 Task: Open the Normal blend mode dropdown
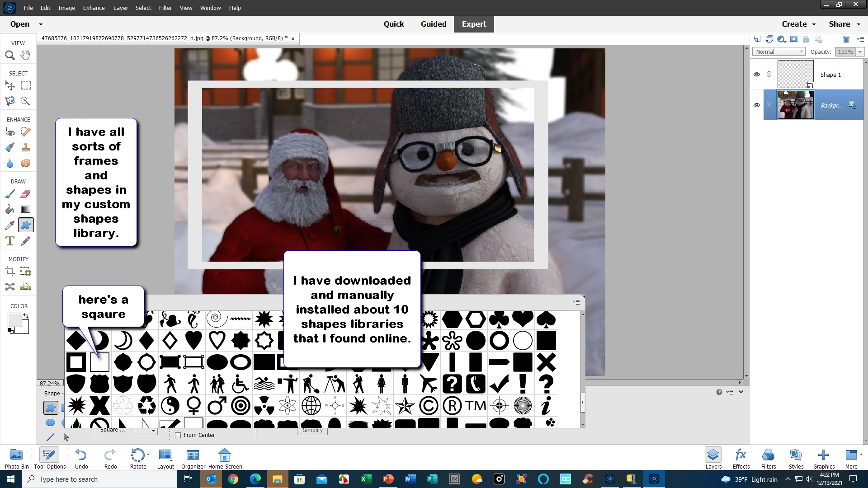pos(778,52)
